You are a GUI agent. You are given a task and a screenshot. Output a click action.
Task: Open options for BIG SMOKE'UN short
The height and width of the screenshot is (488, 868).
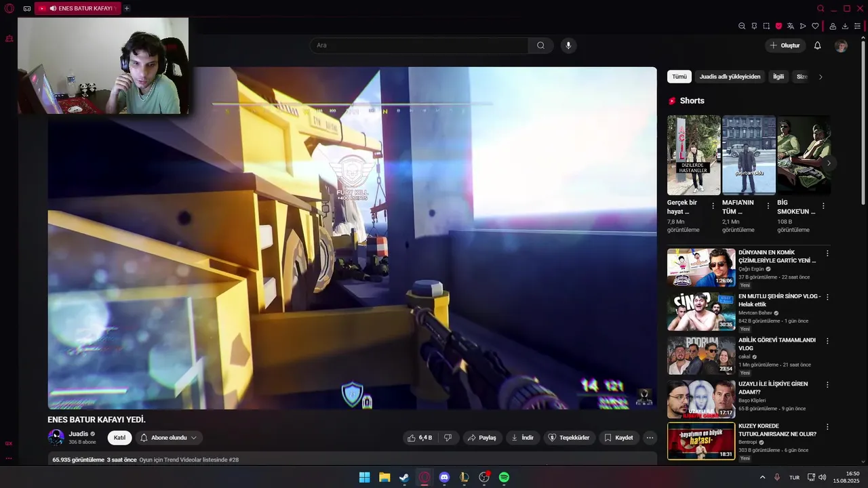click(823, 206)
